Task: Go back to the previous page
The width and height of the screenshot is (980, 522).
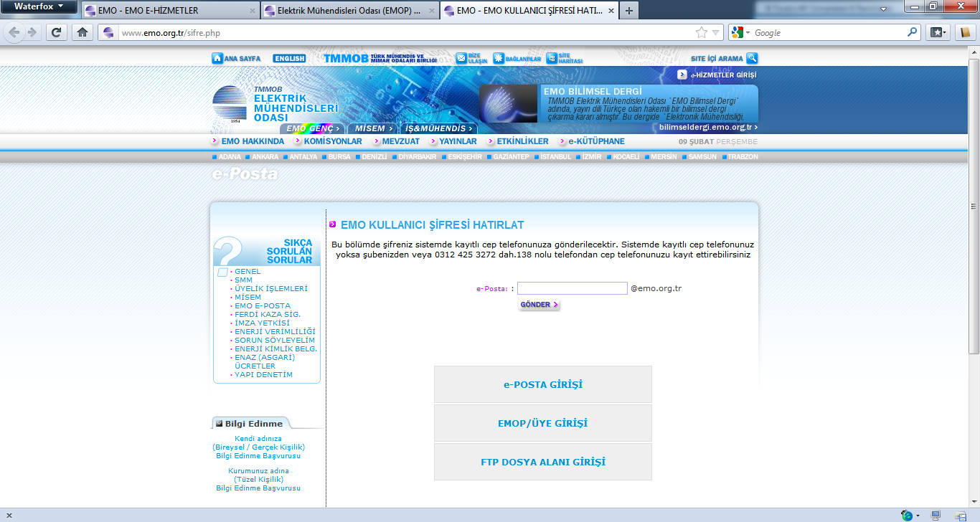Action: [x=13, y=32]
